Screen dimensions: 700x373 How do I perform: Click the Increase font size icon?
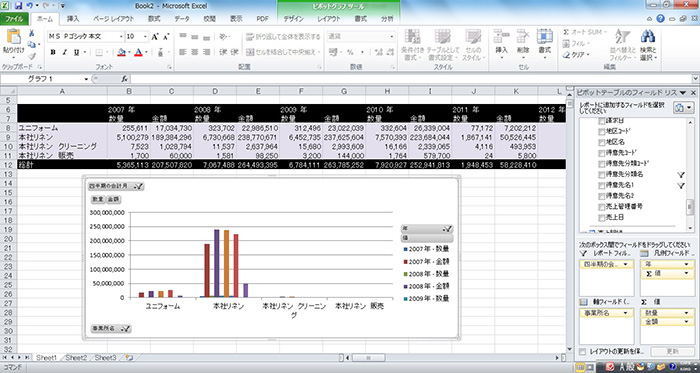point(155,37)
